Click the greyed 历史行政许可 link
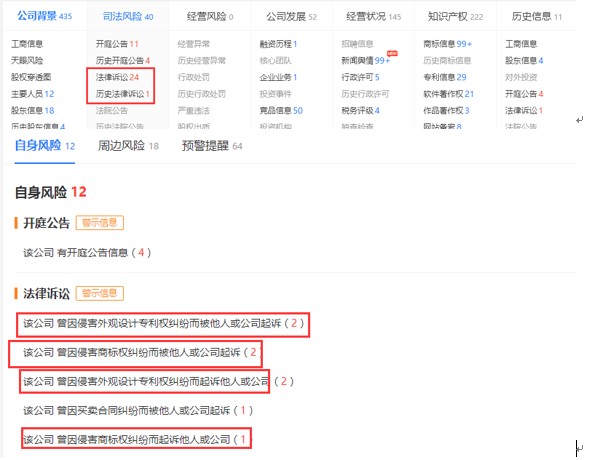608x460 pixels. point(365,94)
